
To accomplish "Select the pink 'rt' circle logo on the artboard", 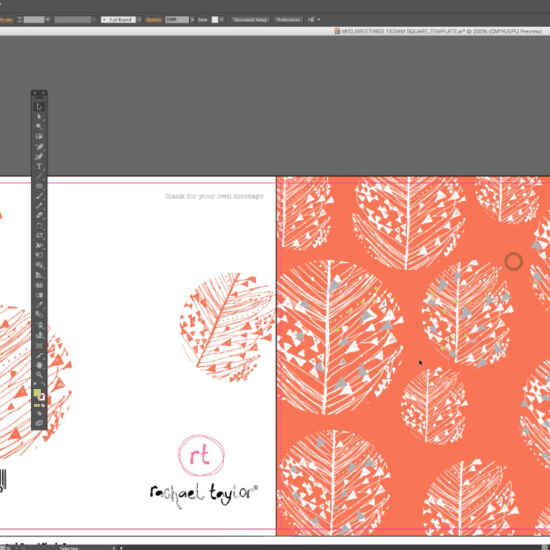I will pyautogui.click(x=201, y=455).
